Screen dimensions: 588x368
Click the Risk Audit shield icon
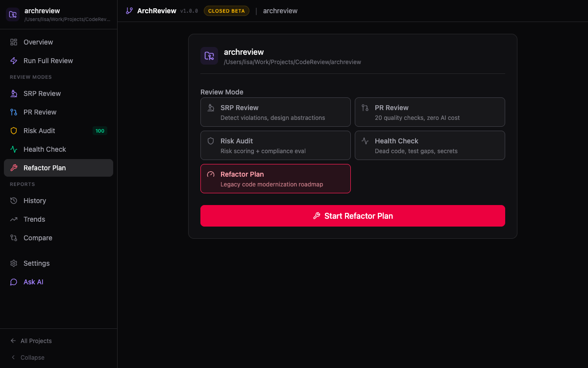click(x=14, y=131)
